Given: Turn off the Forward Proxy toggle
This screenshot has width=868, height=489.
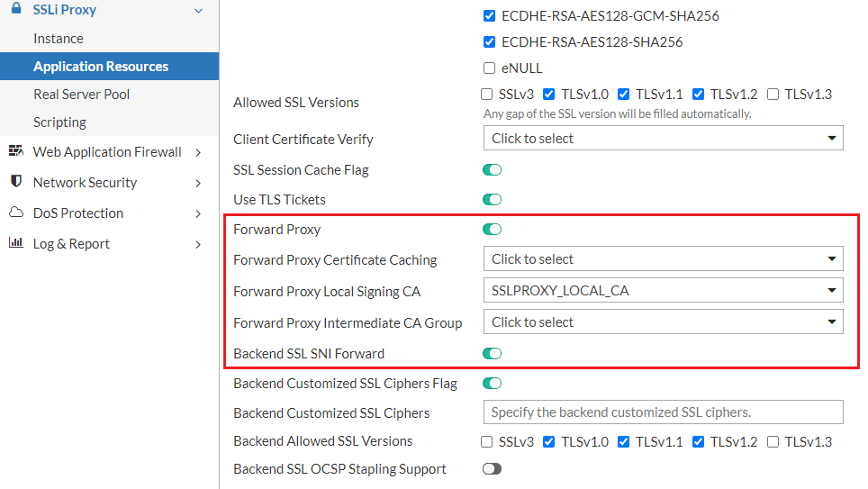Looking at the screenshot, I should pyautogui.click(x=492, y=230).
